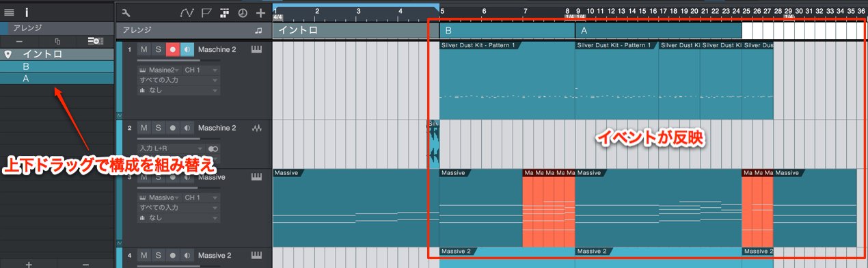Select section B in arranger list
This screenshot has width=868, height=268.
(57, 67)
